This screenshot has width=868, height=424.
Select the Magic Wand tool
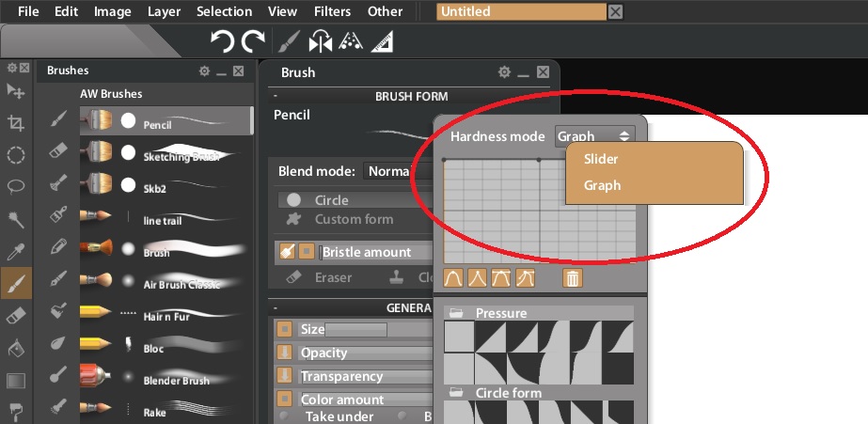[x=15, y=219]
